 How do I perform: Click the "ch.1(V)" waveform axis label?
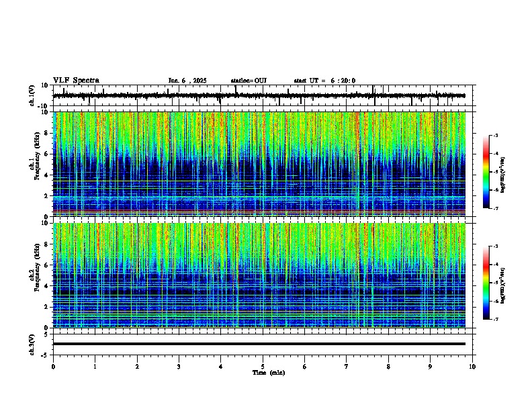click(x=32, y=95)
